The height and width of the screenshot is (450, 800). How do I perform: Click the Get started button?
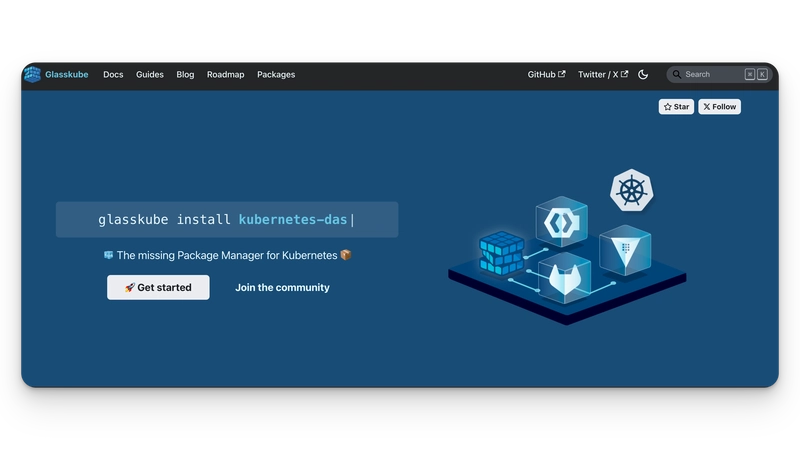(x=158, y=287)
